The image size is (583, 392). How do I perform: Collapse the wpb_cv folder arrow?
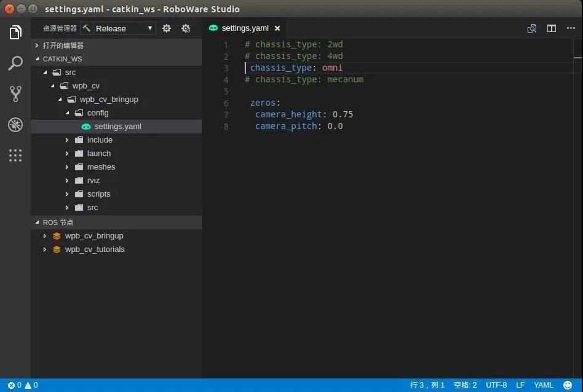[52, 86]
